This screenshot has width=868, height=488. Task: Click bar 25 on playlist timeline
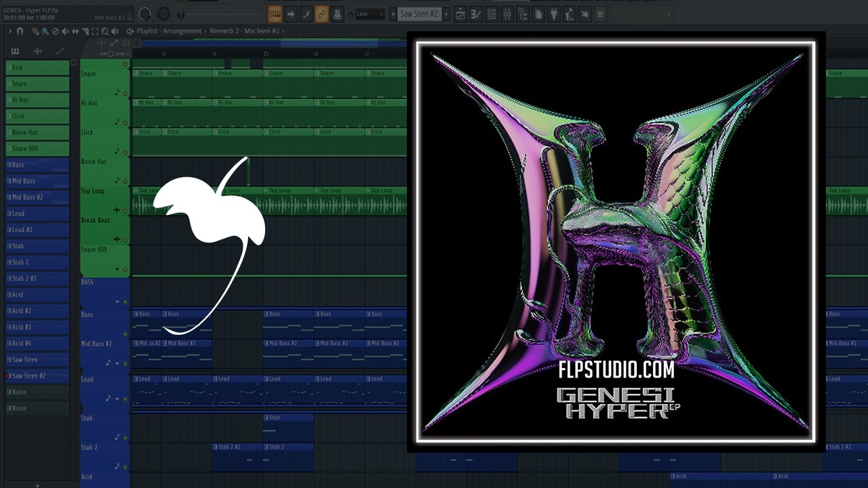pyautogui.click(x=266, y=54)
